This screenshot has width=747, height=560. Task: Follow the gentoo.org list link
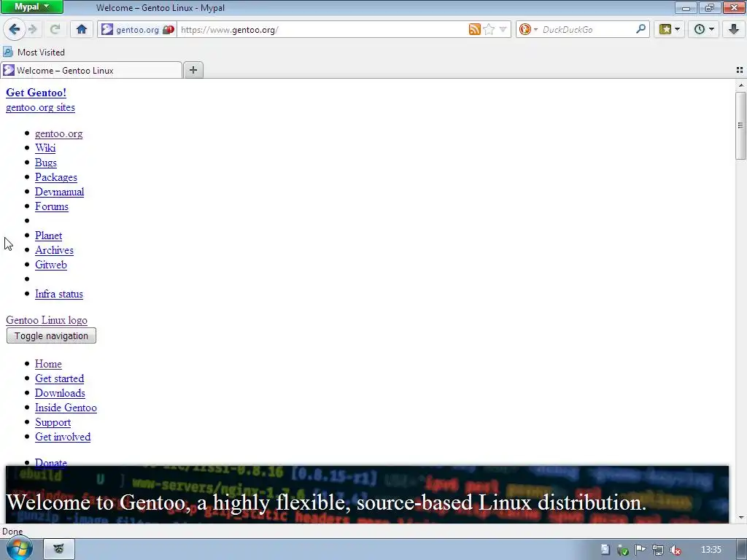(58, 134)
